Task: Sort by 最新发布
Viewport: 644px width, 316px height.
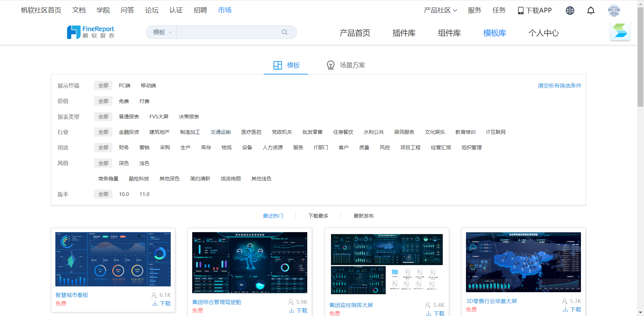Action: 364,216
